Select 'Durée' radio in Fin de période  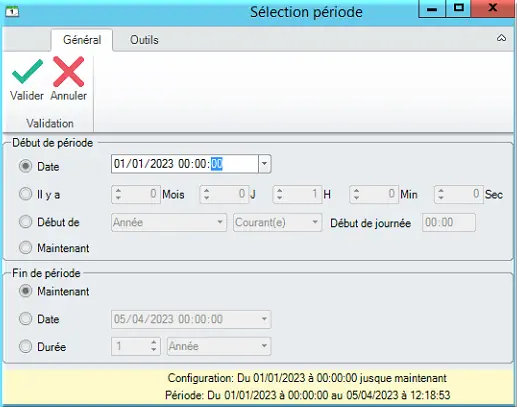coord(25,346)
